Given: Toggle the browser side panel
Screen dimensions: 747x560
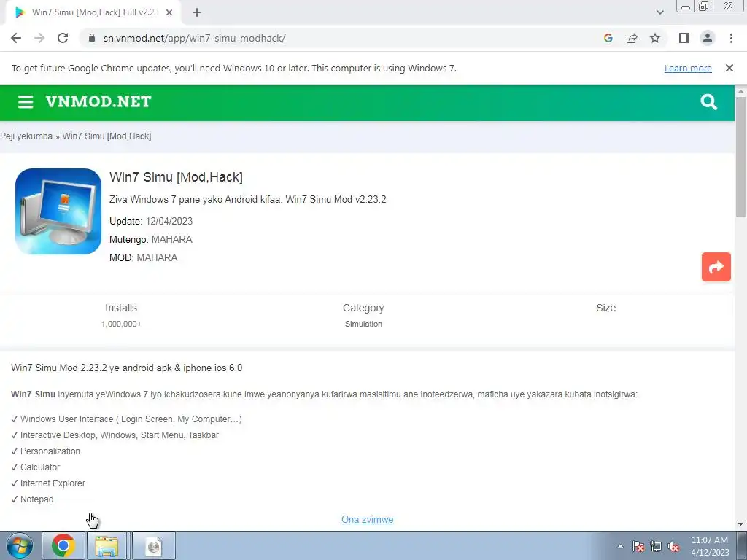Looking at the screenshot, I should tap(684, 38).
